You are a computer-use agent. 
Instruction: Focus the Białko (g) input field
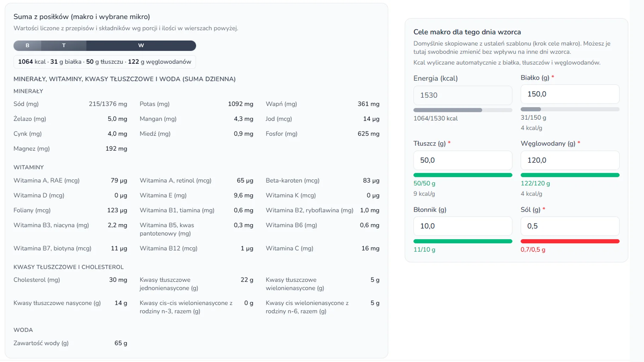point(570,94)
